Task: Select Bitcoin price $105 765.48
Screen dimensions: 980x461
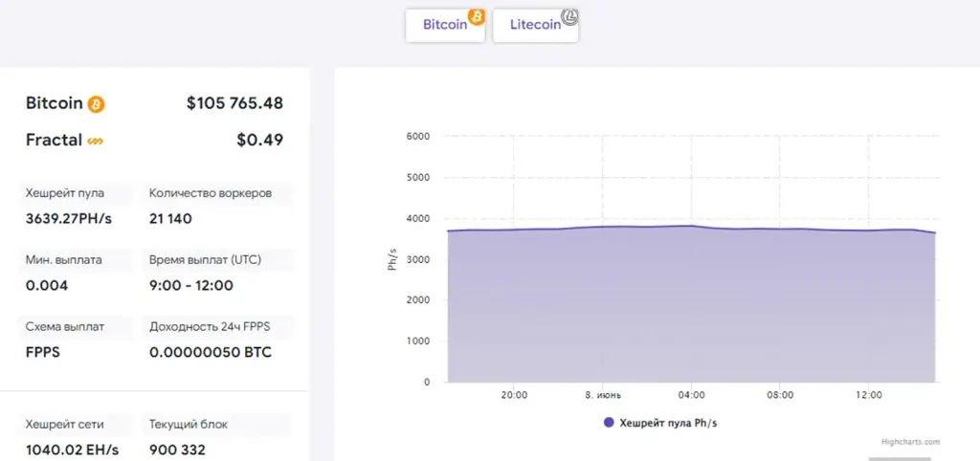Action: click(235, 103)
